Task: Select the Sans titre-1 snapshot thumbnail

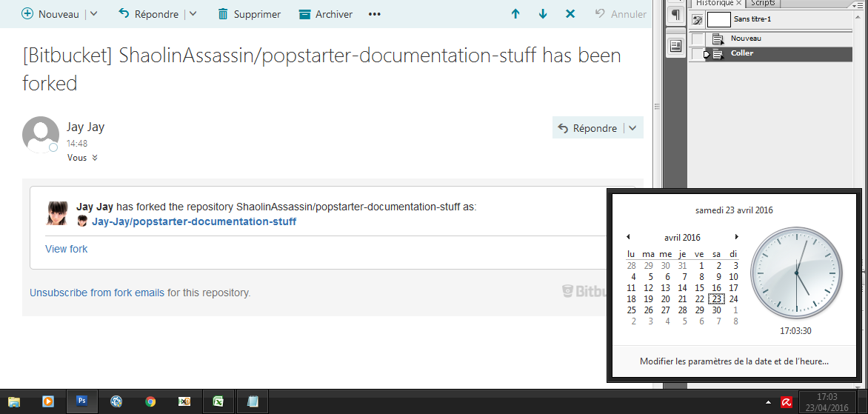Action: click(719, 20)
